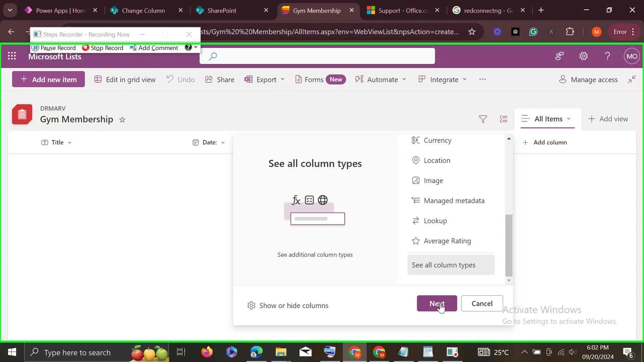Favorite the Gym Membership list star
The width and height of the screenshot is (644, 362).
point(122,119)
